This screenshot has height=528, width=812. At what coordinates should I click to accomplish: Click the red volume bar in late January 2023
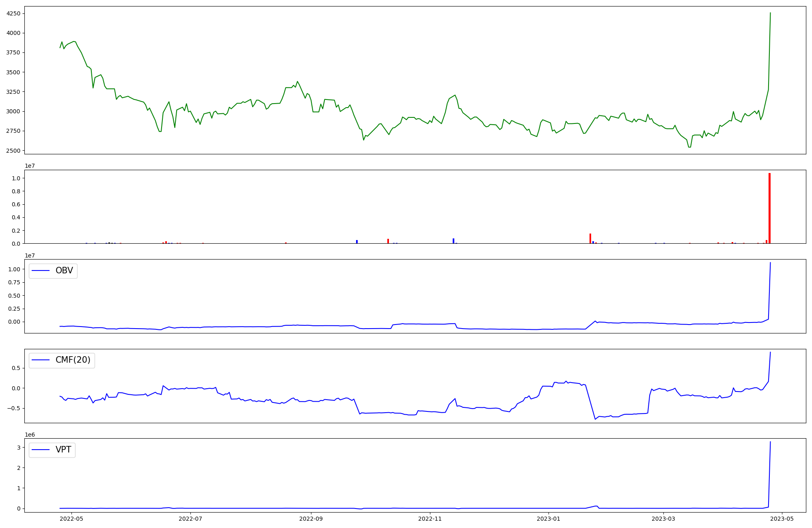[x=590, y=239]
